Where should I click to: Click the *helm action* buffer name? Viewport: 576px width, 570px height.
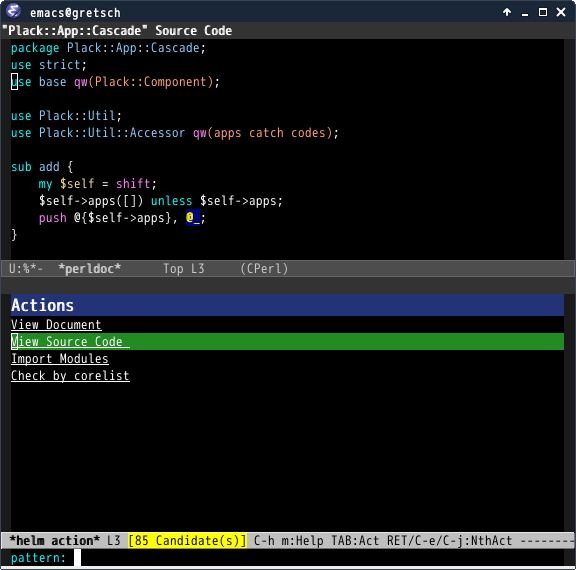[54, 541]
